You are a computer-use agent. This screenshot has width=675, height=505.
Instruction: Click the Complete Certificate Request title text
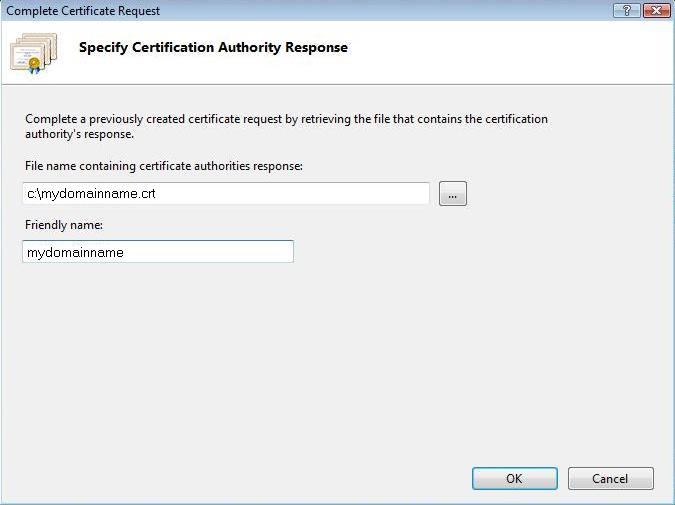83,11
